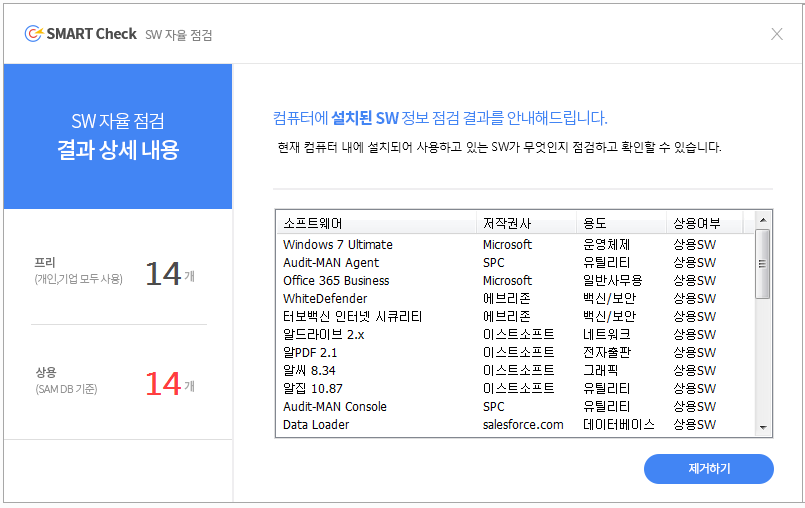805x508 pixels.
Task: Click the red 상용 software count
Action: [162, 384]
